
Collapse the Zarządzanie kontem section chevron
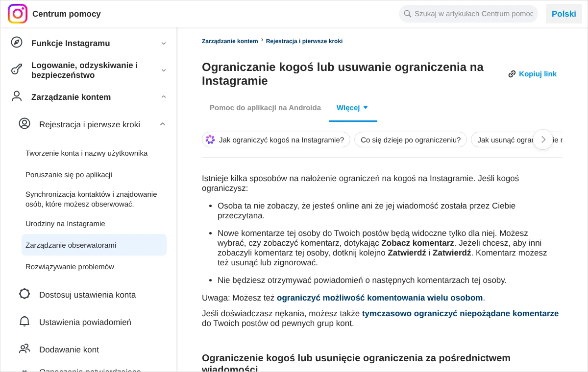pos(164,97)
